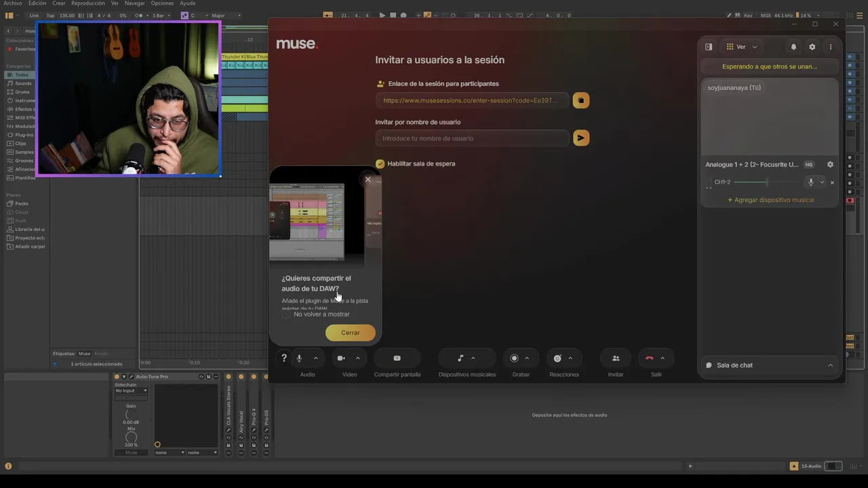Toggle camera with the Video icon
This screenshot has height=488, width=868.
click(x=341, y=358)
